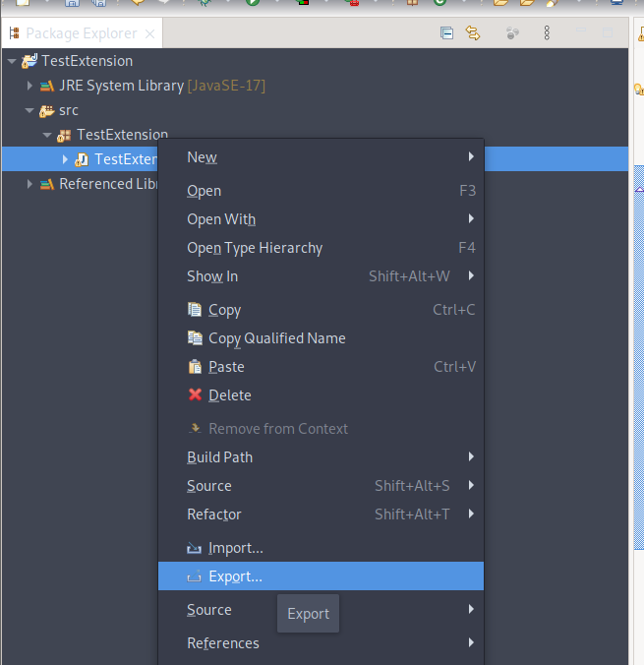Open the Build Path submenu
The width and height of the screenshot is (644, 665).
[220, 457]
